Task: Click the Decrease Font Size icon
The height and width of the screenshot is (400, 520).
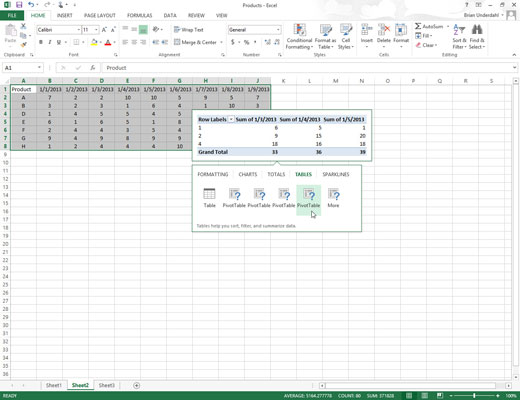Action: (x=113, y=30)
